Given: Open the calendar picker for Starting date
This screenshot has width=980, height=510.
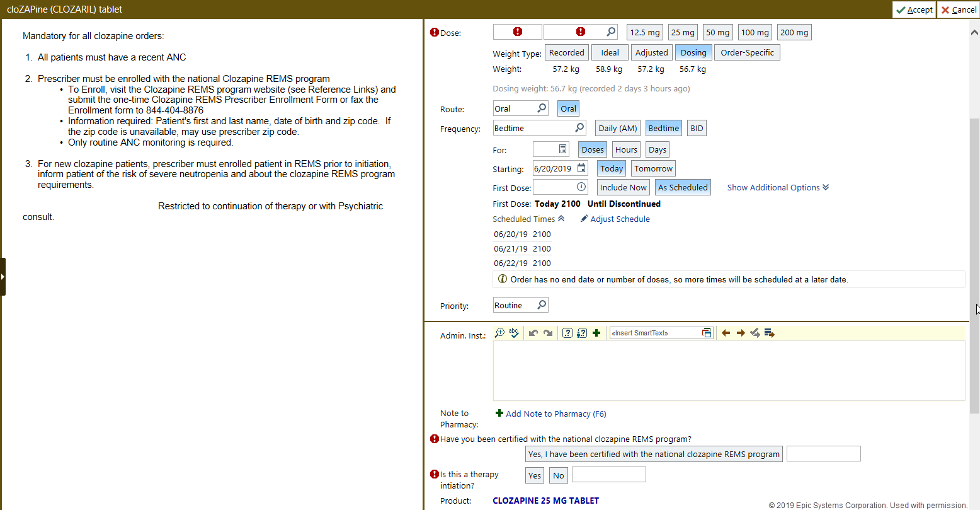Looking at the screenshot, I should click(581, 168).
